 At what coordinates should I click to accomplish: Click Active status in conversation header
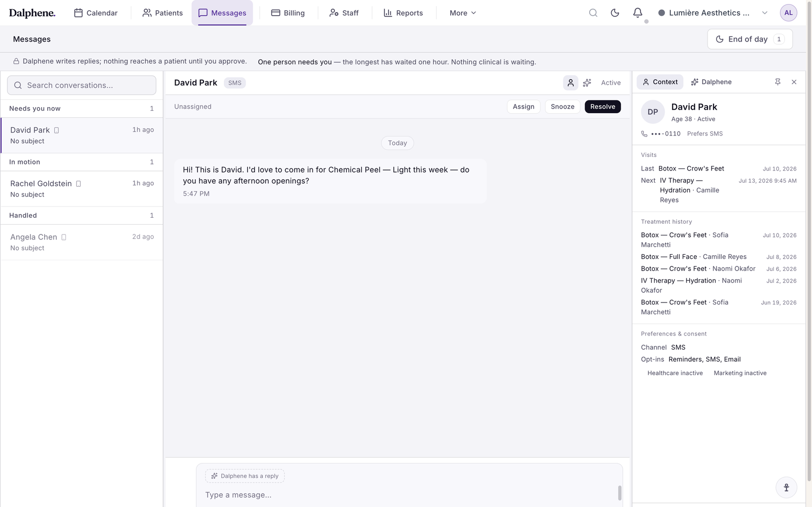(x=611, y=83)
